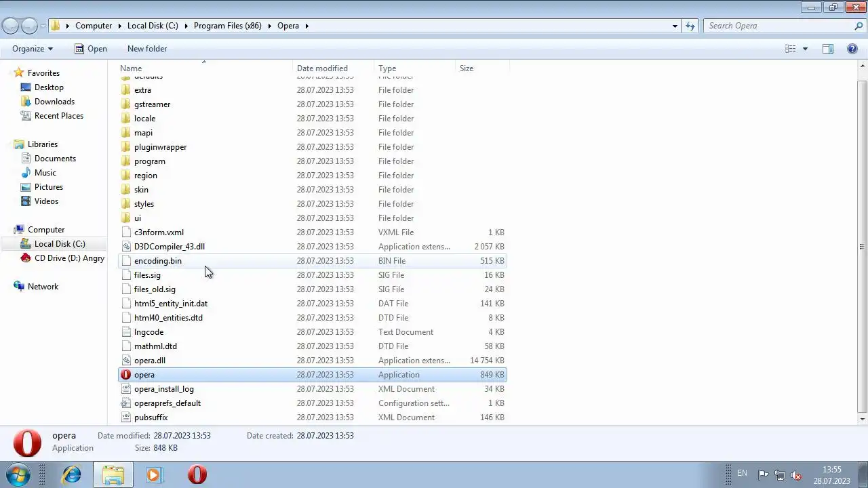This screenshot has width=868, height=488.
Task: Click the opera_install_log XML icon
Action: pyautogui.click(x=125, y=389)
